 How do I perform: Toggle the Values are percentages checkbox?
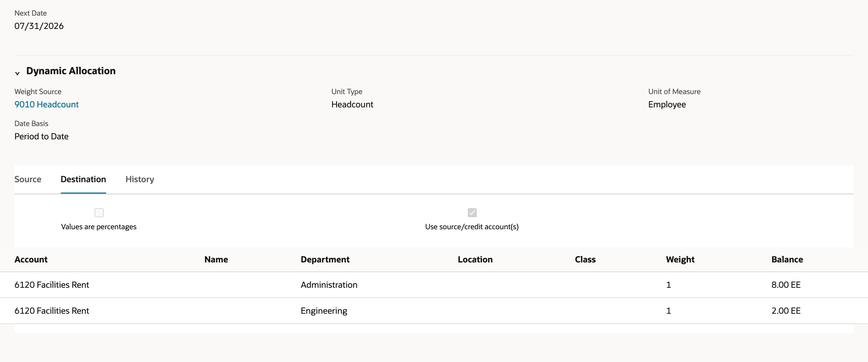[99, 213]
